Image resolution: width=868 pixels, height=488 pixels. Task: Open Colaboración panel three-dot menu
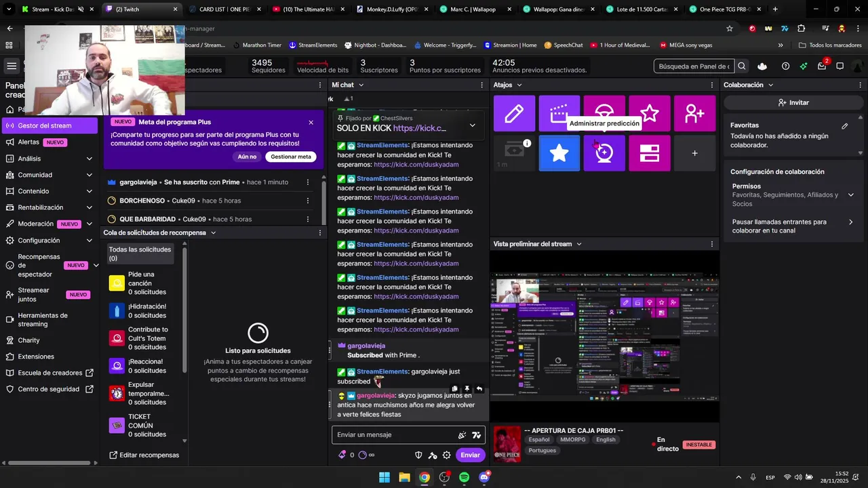[x=860, y=85]
